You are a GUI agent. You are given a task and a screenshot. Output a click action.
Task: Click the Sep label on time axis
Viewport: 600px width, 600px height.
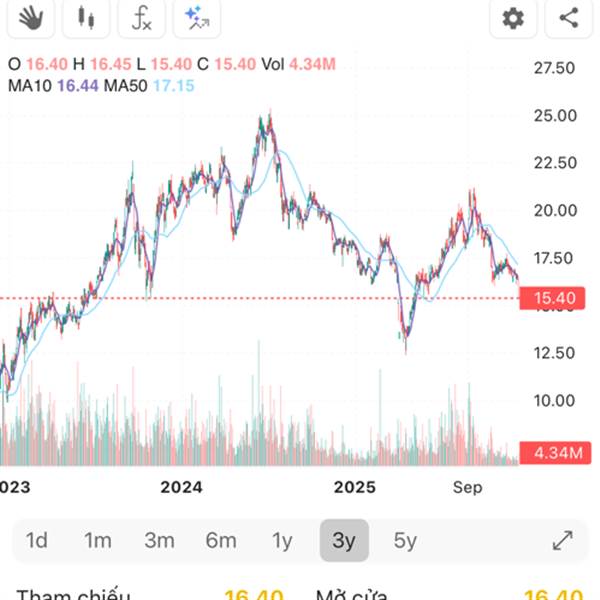point(467,487)
